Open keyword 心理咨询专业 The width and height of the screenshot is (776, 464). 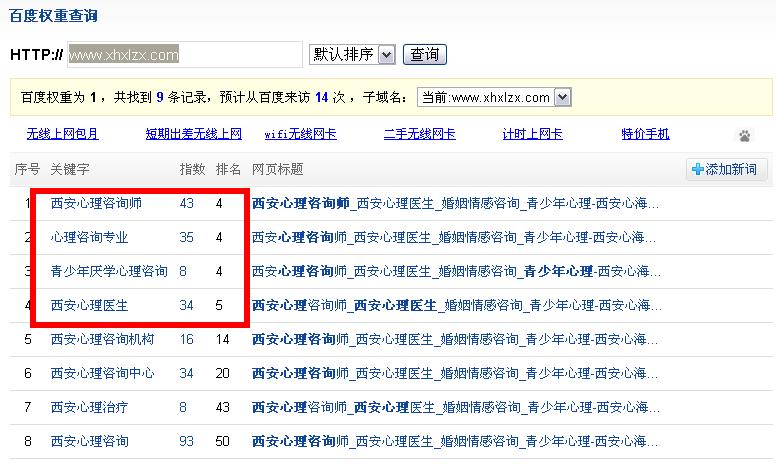89,237
